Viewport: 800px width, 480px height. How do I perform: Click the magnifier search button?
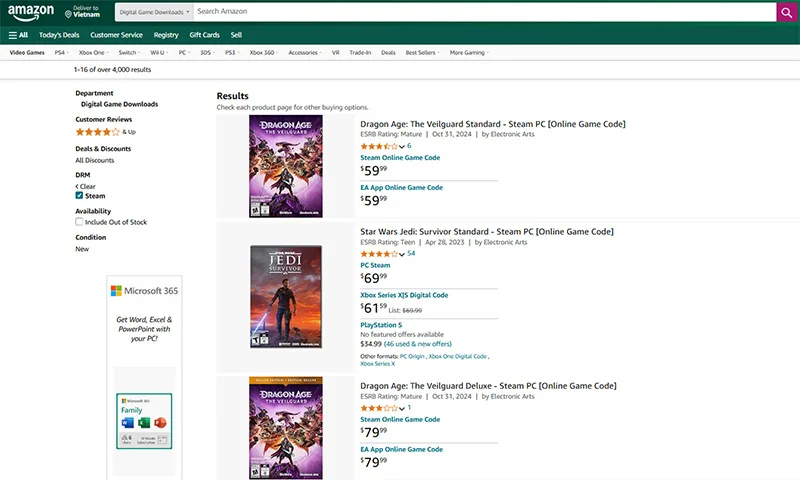pos(786,12)
